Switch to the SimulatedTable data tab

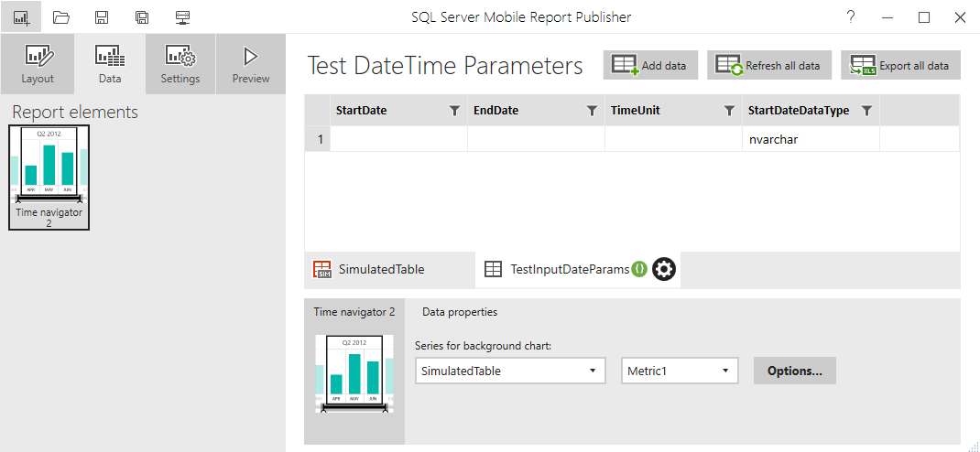389,270
